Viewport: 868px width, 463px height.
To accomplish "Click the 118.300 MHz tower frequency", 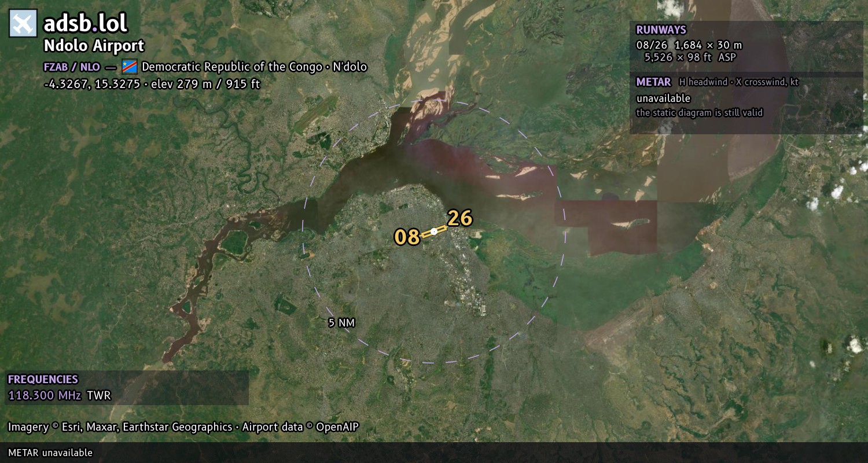I will coord(45,396).
